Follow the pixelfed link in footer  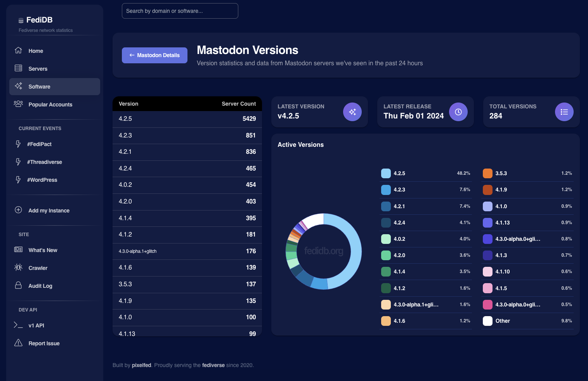click(x=141, y=365)
